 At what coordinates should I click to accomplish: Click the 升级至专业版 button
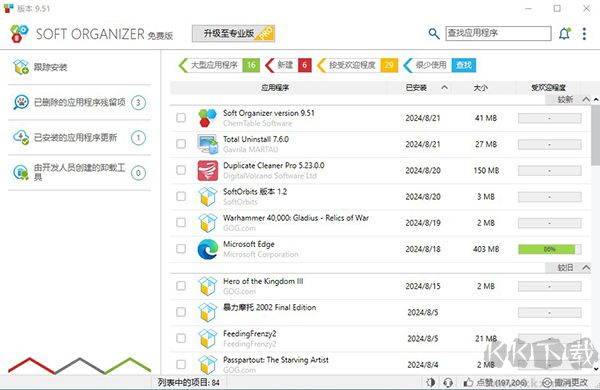coord(233,34)
